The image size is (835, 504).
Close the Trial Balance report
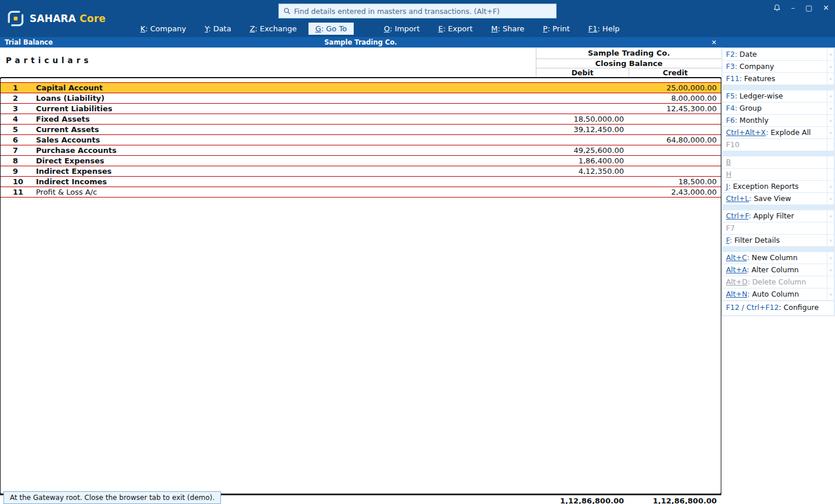click(714, 42)
